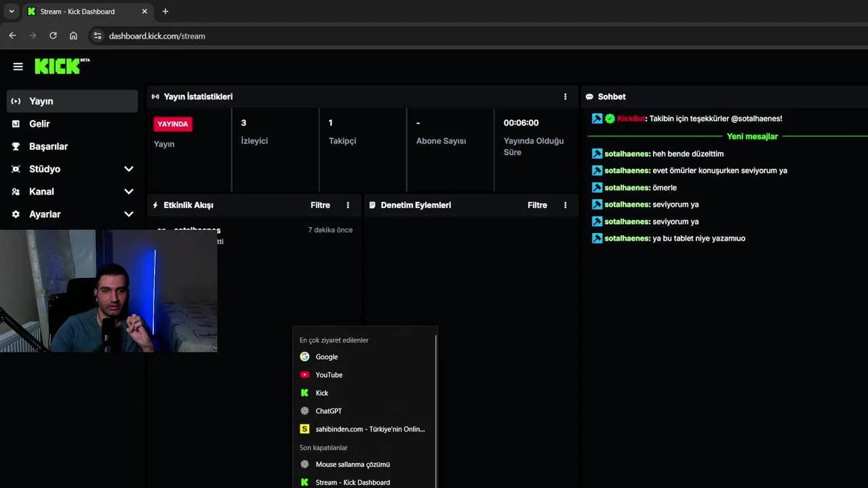Expand the Kanal sidebar section chevron

[x=129, y=192]
